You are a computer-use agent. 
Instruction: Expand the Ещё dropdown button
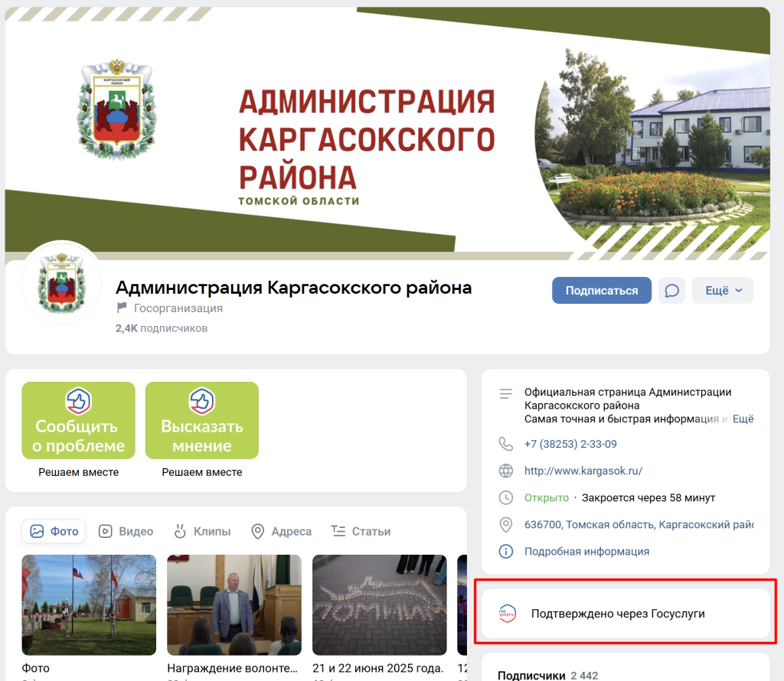[723, 291]
